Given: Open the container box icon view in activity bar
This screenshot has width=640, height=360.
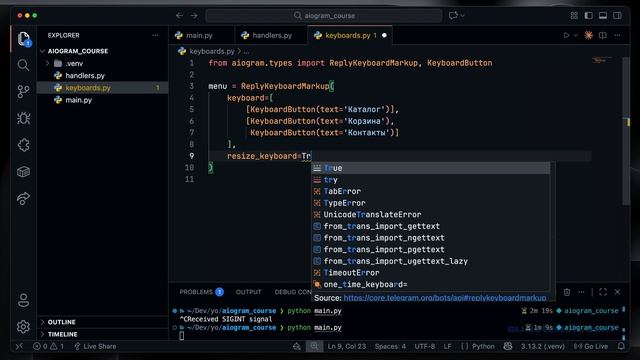Looking at the screenshot, I should pyautogui.click(x=24, y=172).
